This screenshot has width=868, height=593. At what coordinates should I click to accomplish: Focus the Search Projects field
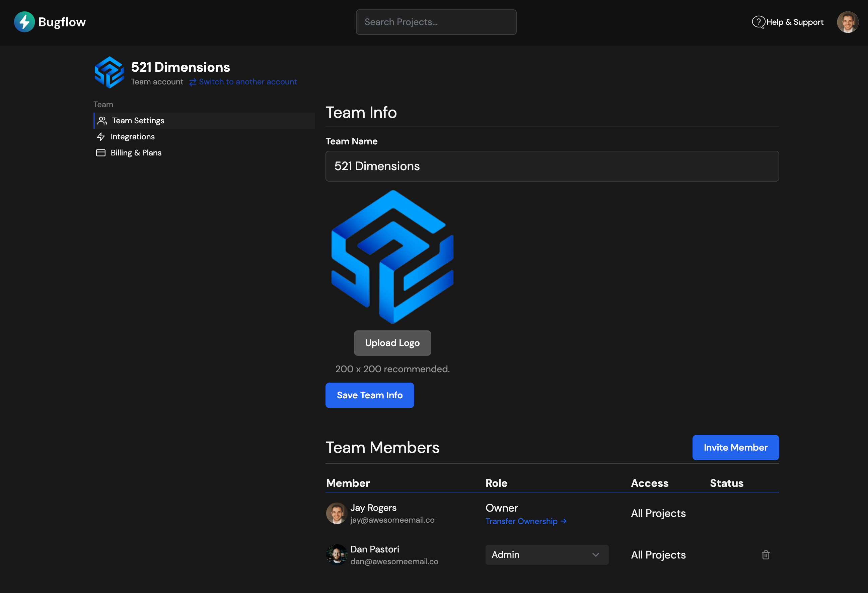[x=436, y=22]
